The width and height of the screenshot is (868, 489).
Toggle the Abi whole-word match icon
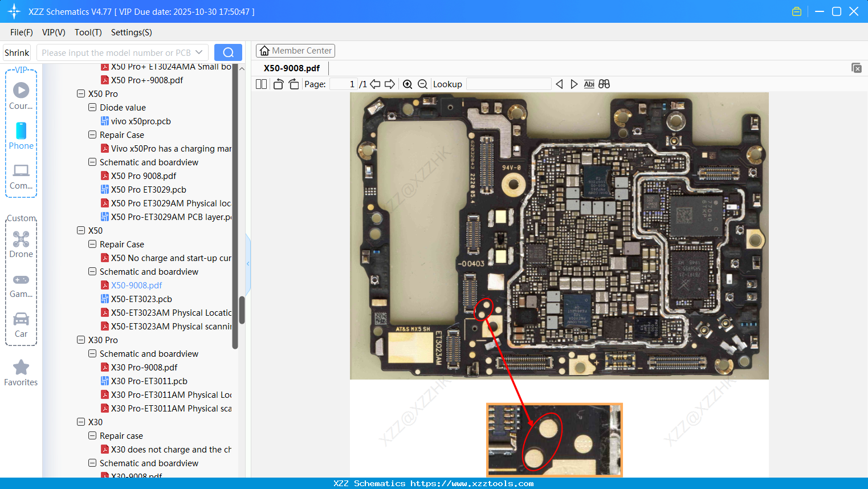pyautogui.click(x=589, y=84)
